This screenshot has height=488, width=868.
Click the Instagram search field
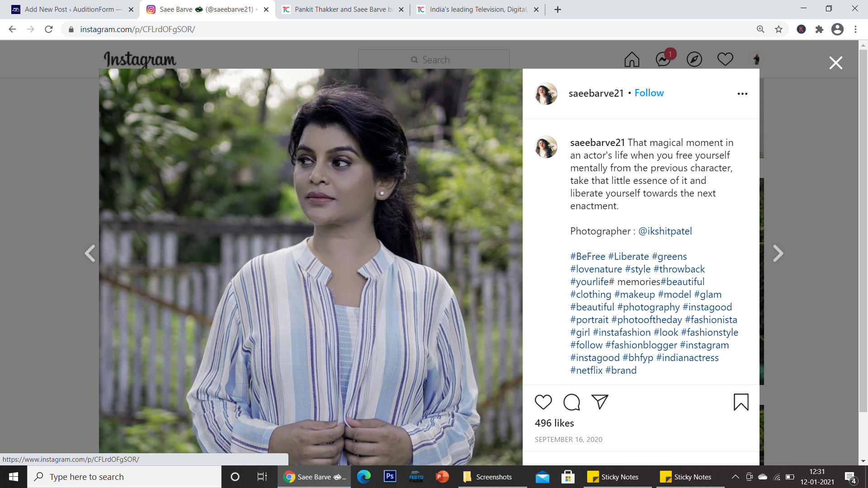click(434, 60)
